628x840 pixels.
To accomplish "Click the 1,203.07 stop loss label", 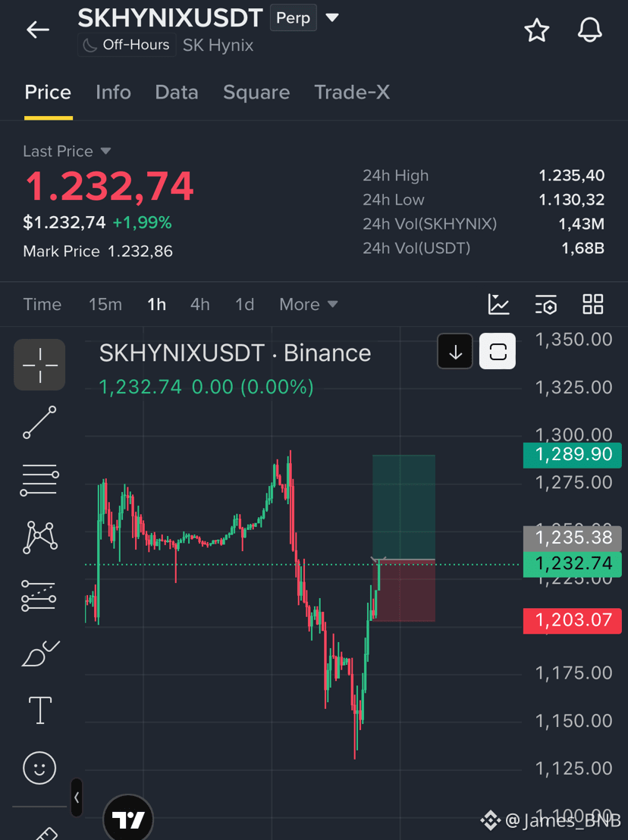I will point(573,621).
